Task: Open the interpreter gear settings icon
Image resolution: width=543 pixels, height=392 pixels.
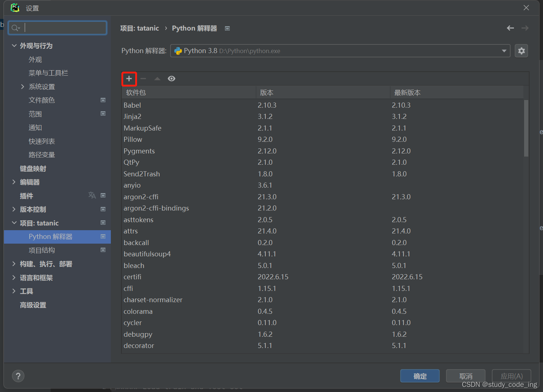Action: point(521,51)
